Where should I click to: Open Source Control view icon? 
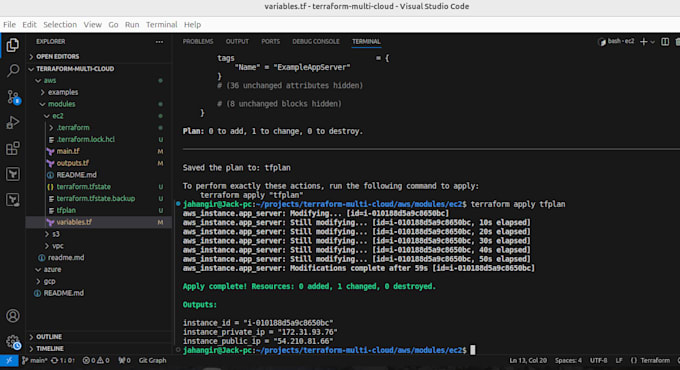pyautogui.click(x=13, y=97)
